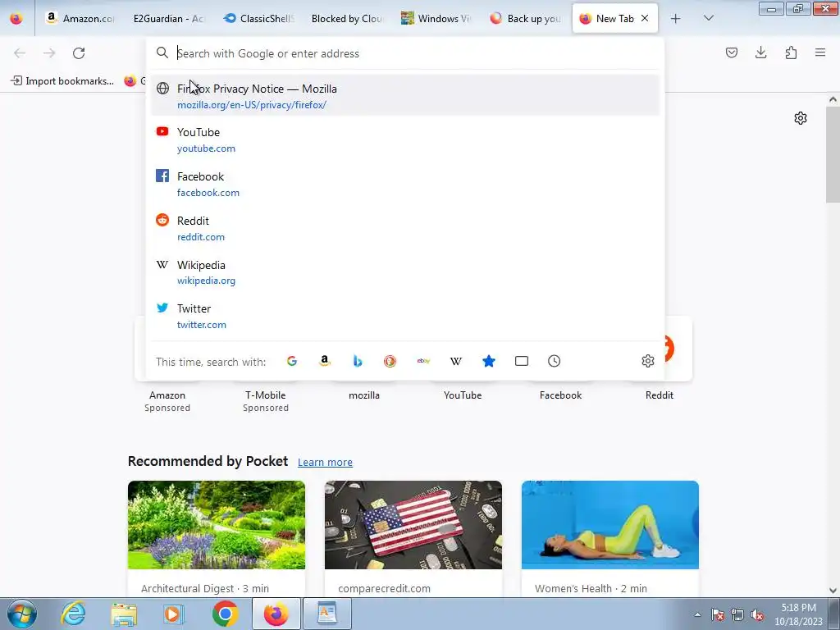Select YouTube suggestion in dropdown
The image size is (840, 630).
tap(405, 139)
